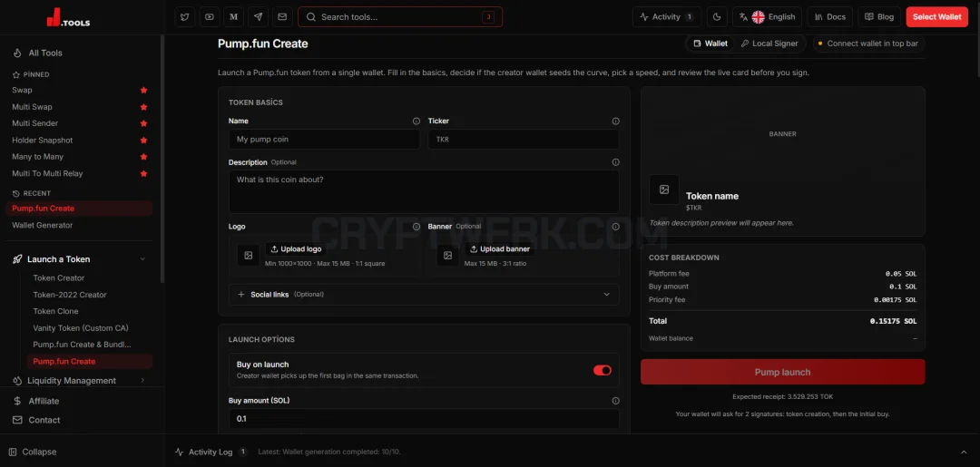
Task: Open All Tools in sidebar
Action: 45,54
